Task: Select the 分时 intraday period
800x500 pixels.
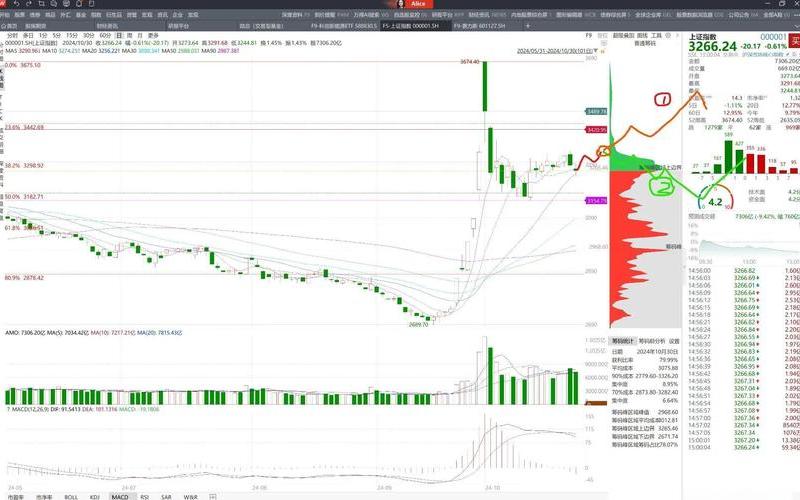Action: click(12, 36)
